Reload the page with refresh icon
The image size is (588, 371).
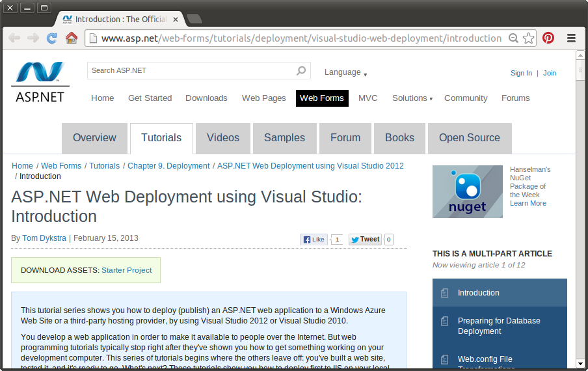[x=52, y=38]
